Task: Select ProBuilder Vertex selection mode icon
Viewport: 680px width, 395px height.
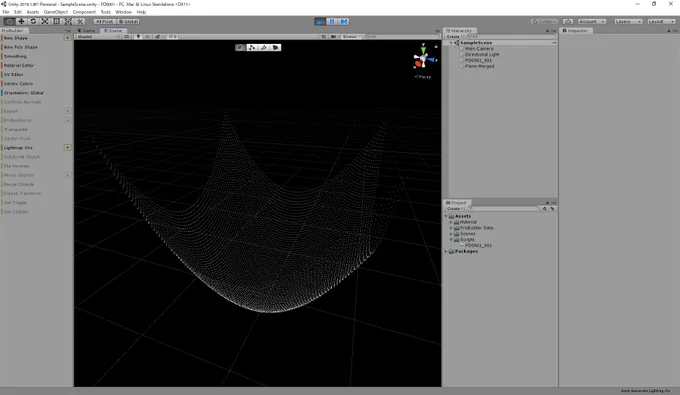Action: pyautogui.click(x=252, y=47)
